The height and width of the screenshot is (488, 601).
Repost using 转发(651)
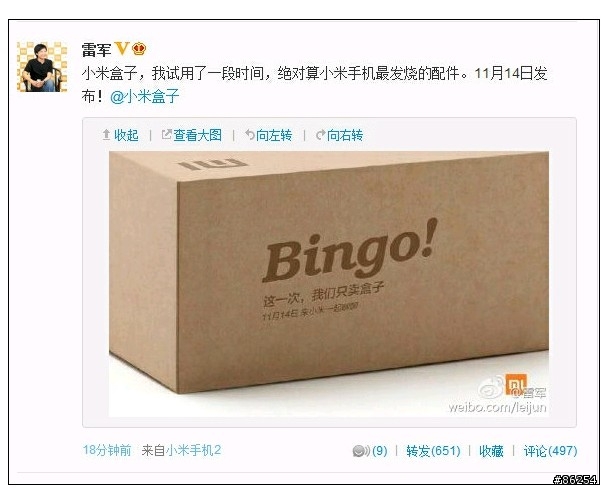pos(433,451)
